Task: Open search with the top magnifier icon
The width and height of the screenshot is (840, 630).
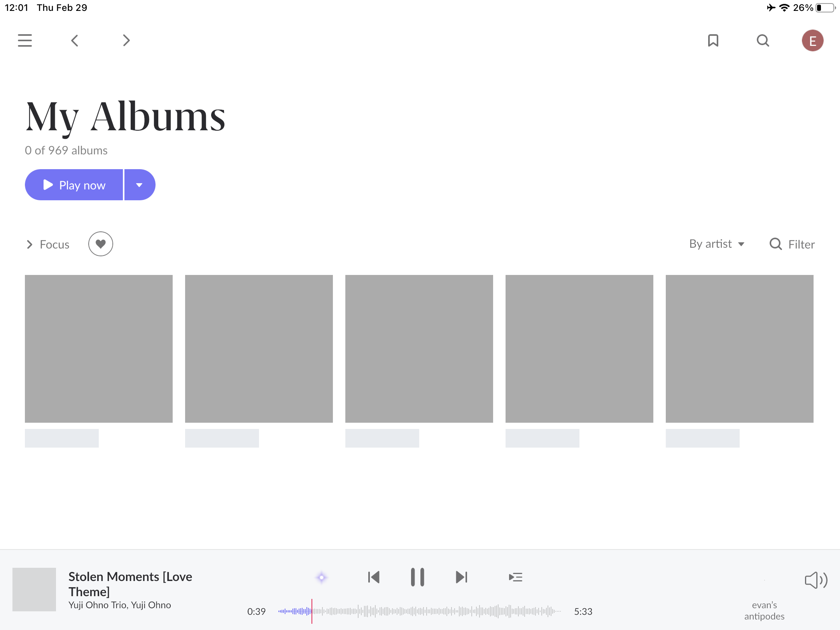Action: [x=763, y=40]
